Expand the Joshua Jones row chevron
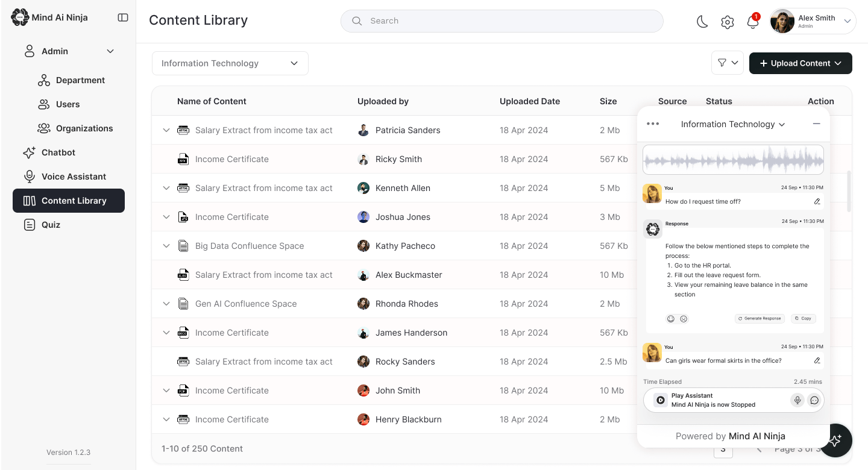Viewport: 868px width, 470px height. point(166,217)
